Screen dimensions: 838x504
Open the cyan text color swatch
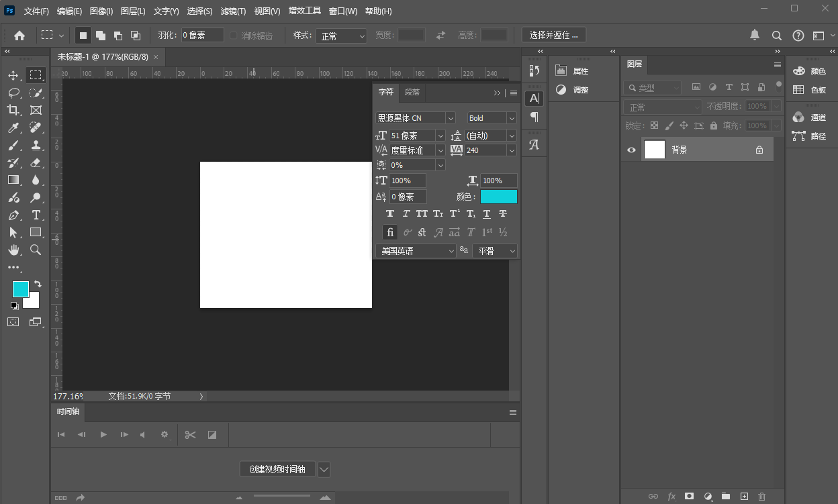(498, 197)
